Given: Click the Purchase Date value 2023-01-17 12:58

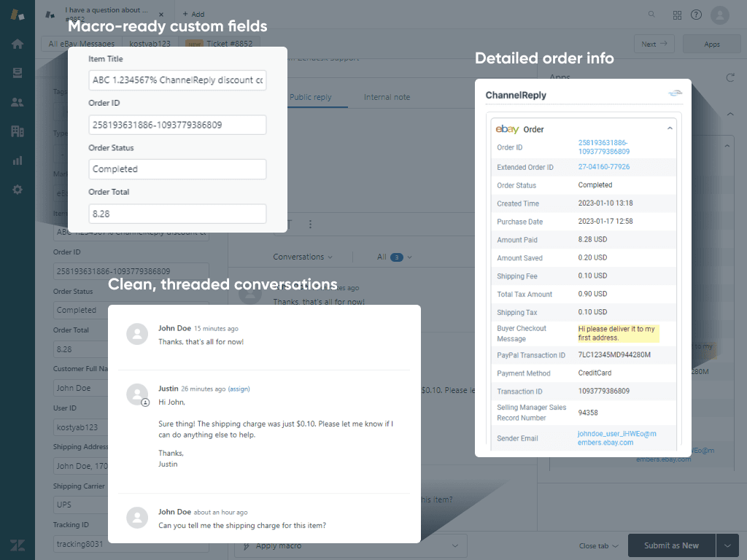Looking at the screenshot, I should [605, 222].
